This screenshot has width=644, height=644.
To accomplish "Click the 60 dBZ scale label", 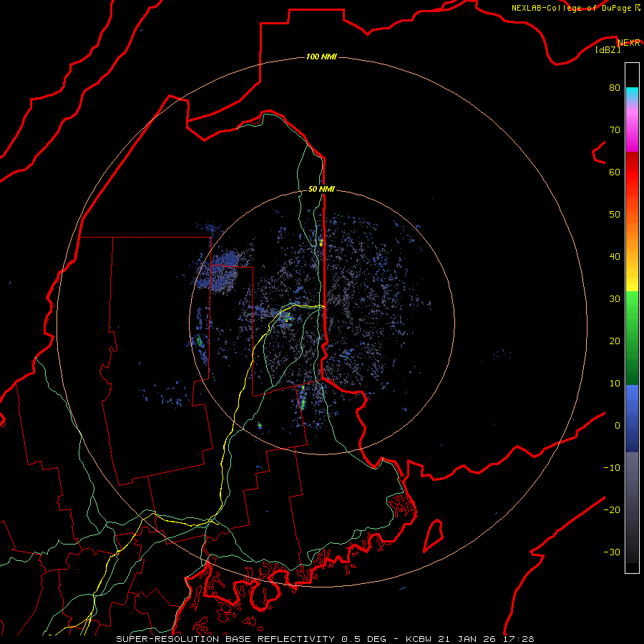I will (x=615, y=172).
